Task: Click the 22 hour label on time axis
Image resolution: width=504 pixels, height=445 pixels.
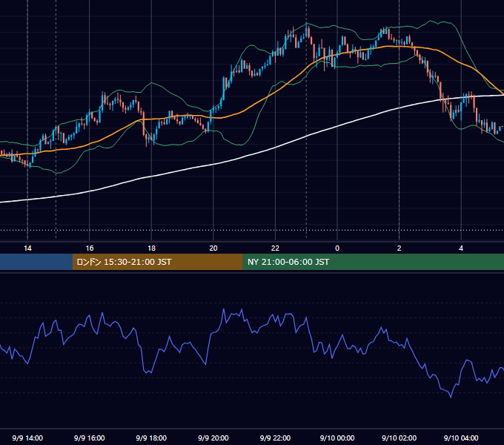Action: coord(275,248)
